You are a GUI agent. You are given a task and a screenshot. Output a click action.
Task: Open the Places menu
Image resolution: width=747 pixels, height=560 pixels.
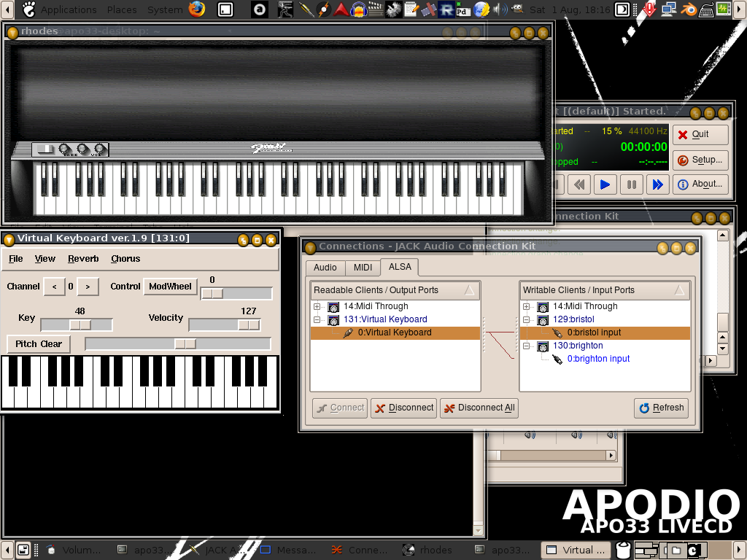122,9
